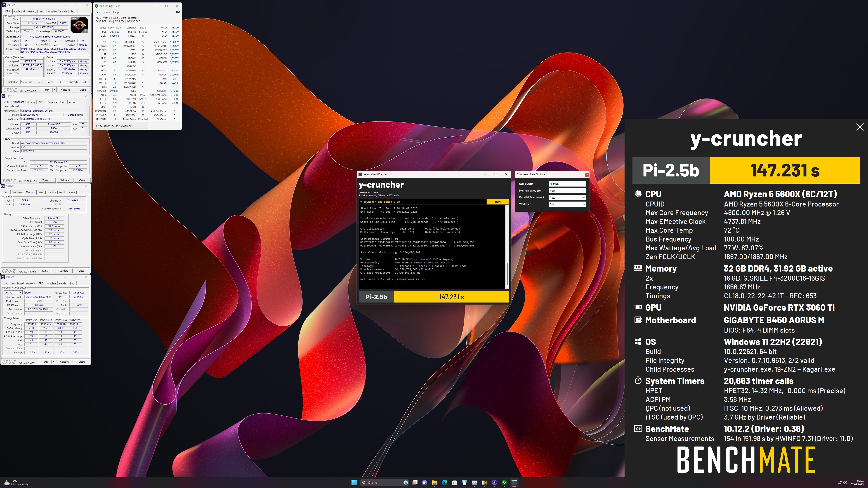Image resolution: width=868 pixels, height=488 pixels.
Task: Click the graph monitor taskbar icon
Action: coord(474,483)
